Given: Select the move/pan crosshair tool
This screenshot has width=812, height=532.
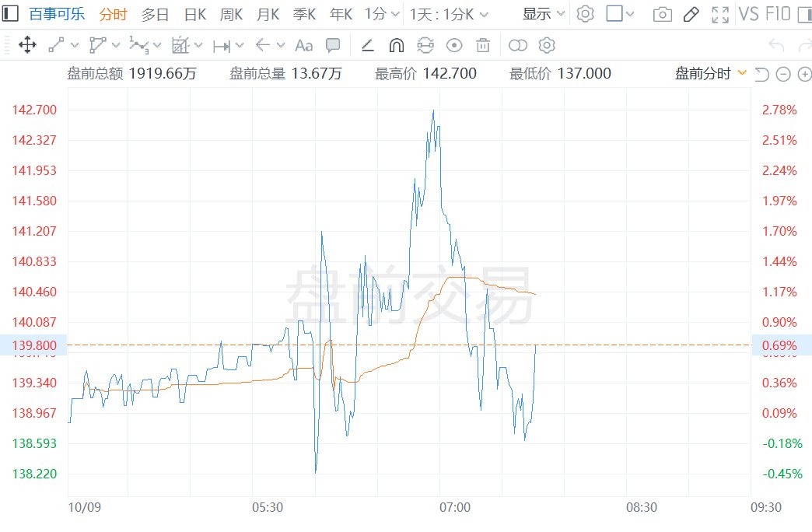Looking at the screenshot, I should 27,46.
